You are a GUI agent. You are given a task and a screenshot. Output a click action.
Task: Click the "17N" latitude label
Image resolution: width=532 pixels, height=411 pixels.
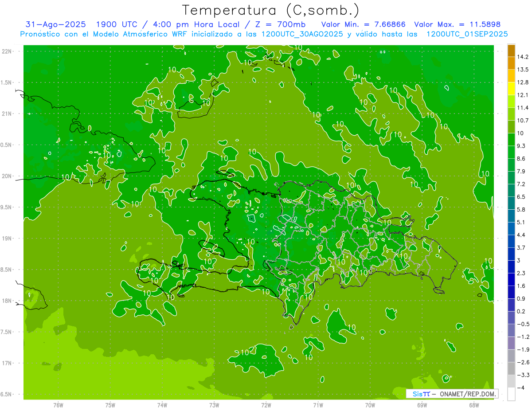click(x=8, y=363)
